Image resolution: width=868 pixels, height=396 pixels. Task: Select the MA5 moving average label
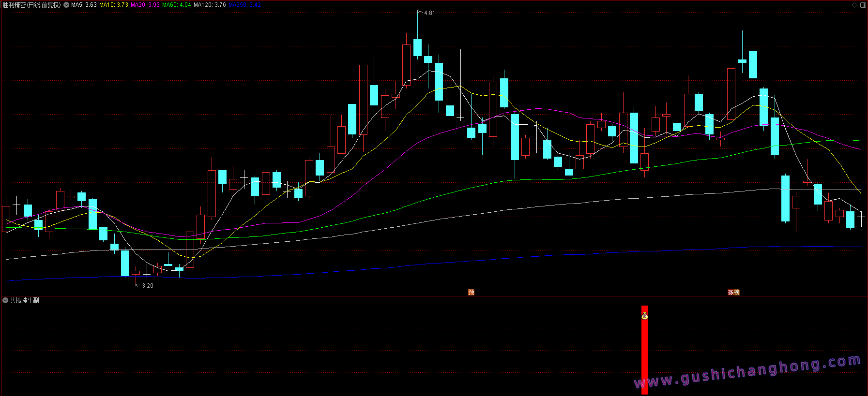tap(84, 5)
